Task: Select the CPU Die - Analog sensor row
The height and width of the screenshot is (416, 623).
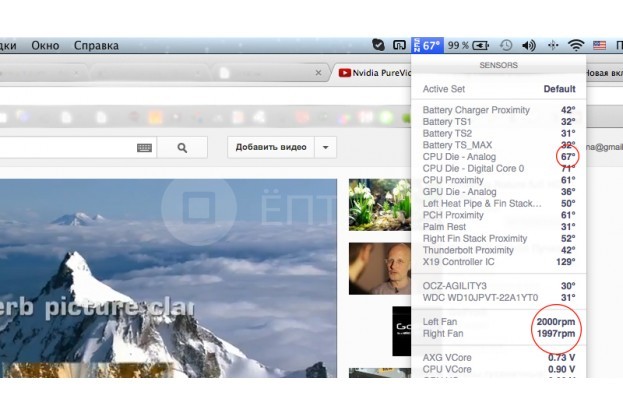Action: (x=499, y=157)
